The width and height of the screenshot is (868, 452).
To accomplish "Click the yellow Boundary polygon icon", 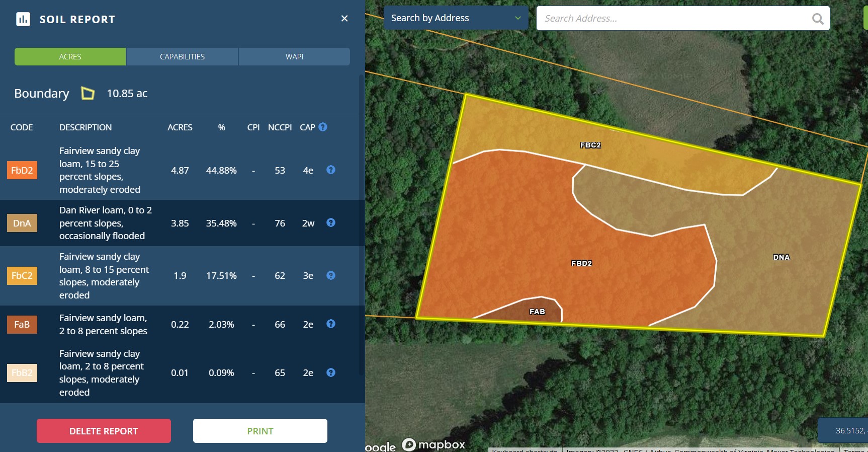I will (88, 94).
